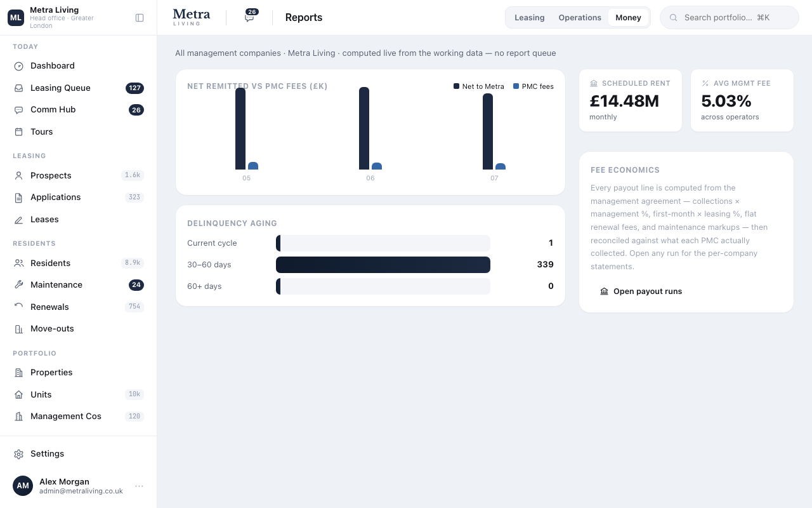
Task: Open Comm Hub in the sidebar
Action: [x=79, y=110]
